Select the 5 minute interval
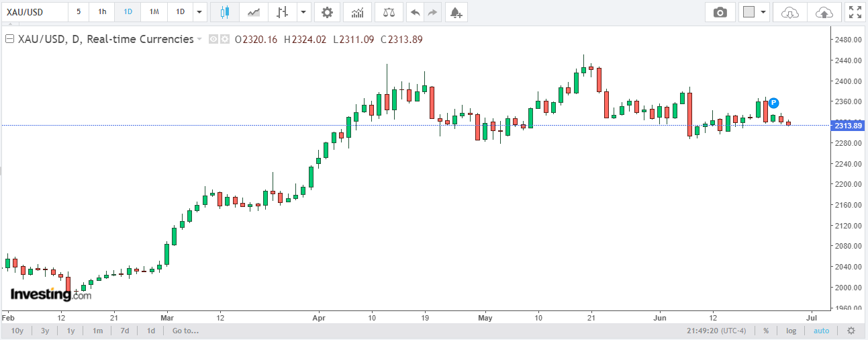Screen dimensions: 868x340 tap(79, 12)
